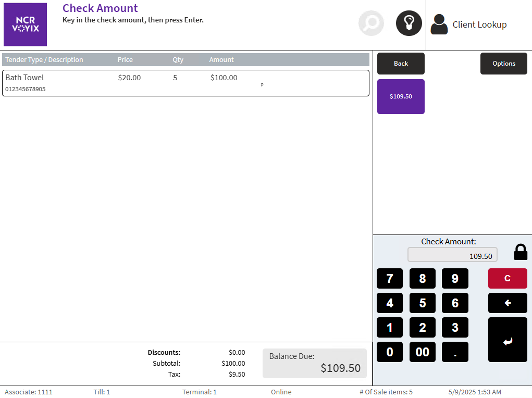
Task: Click the padlock icon beside Check Amount
Action: click(x=520, y=252)
